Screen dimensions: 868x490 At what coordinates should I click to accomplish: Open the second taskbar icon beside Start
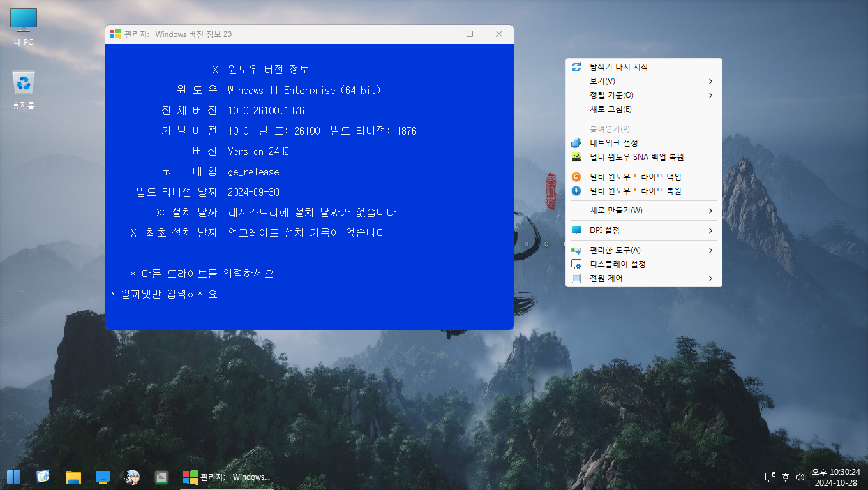(x=43, y=477)
